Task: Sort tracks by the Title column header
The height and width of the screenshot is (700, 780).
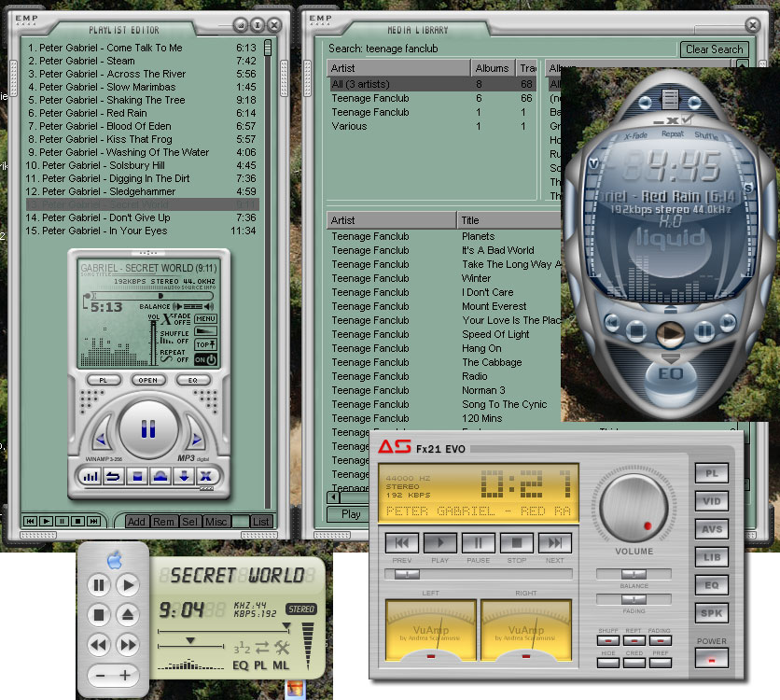Action: pos(508,220)
